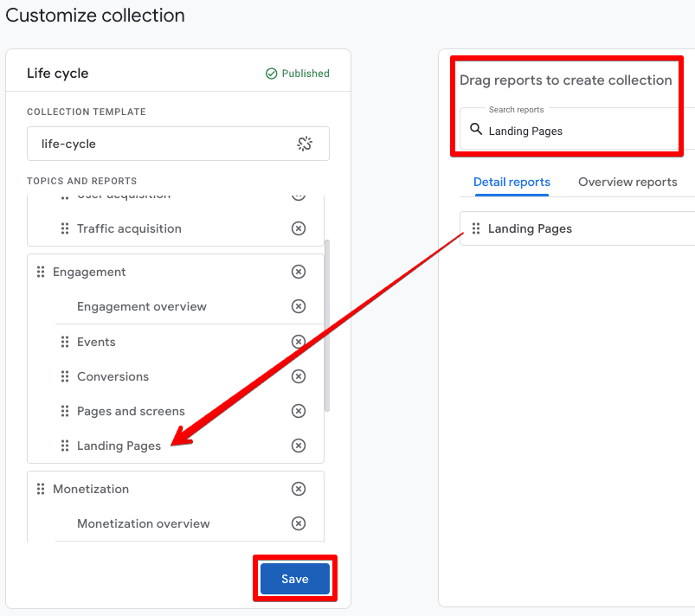
Task: Remove the Conversions report
Action: (299, 376)
